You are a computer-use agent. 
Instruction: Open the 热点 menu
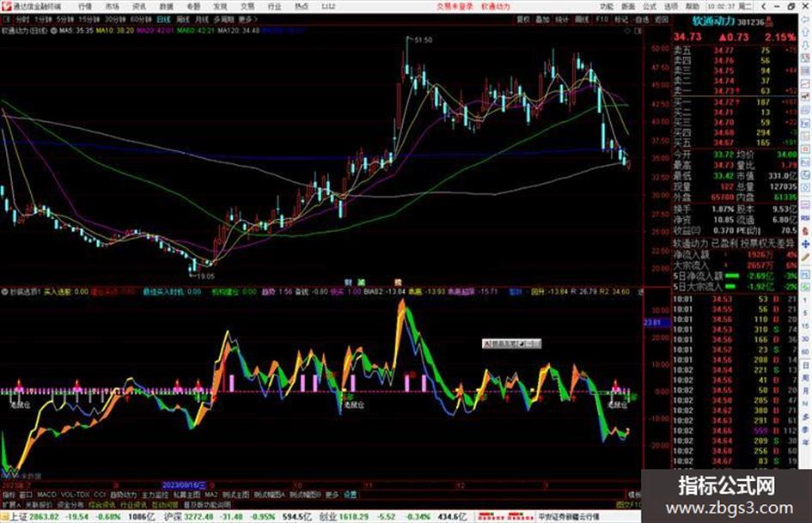pos(302,6)
